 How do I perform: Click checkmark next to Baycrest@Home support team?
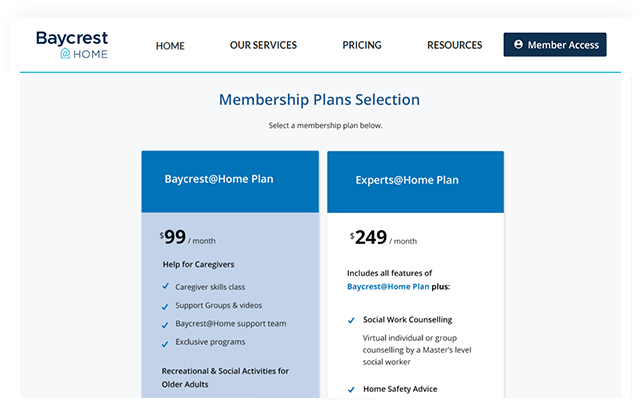tap(165, 324)
